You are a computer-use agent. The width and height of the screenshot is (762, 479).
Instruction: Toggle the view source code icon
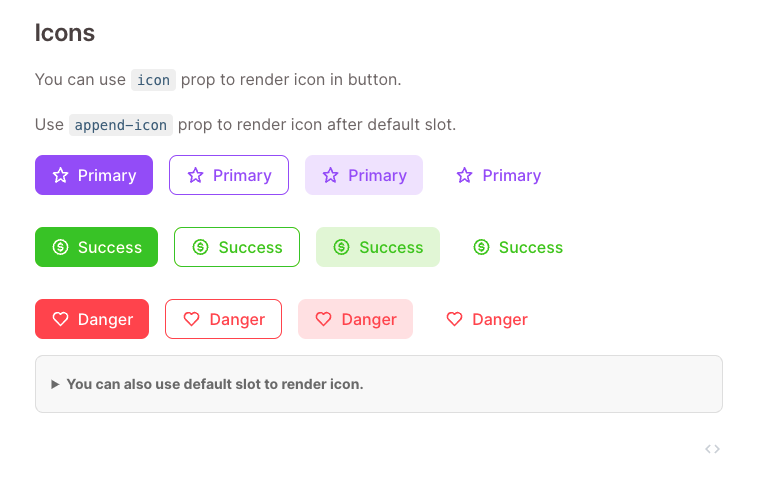[712, 449]
